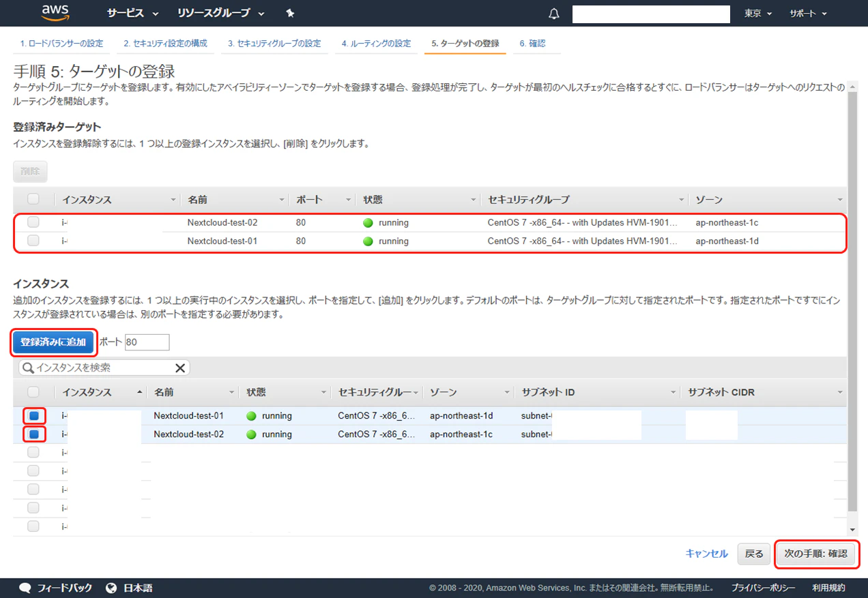The height and width of the screenshot is (598, 868).
Task: Go to step 4 ルーティングの設定
Action: pyautogui.click(x=376, y=44)
